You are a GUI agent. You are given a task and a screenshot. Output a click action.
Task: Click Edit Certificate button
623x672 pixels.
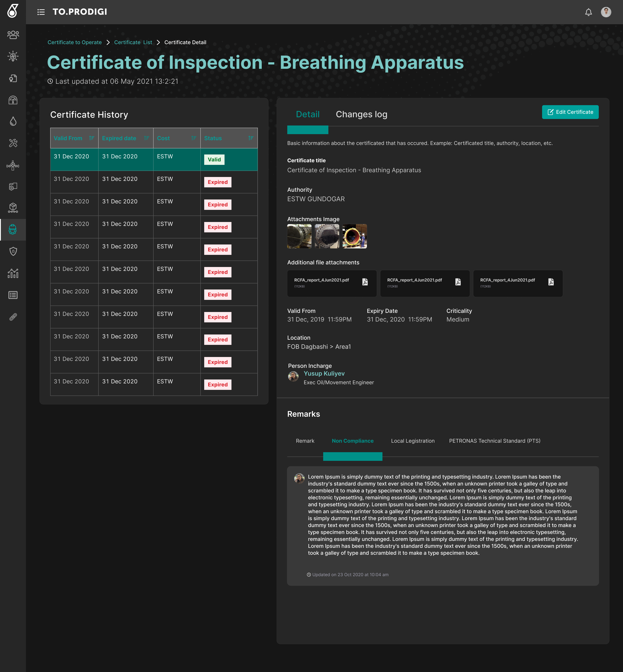coord(570,112)
